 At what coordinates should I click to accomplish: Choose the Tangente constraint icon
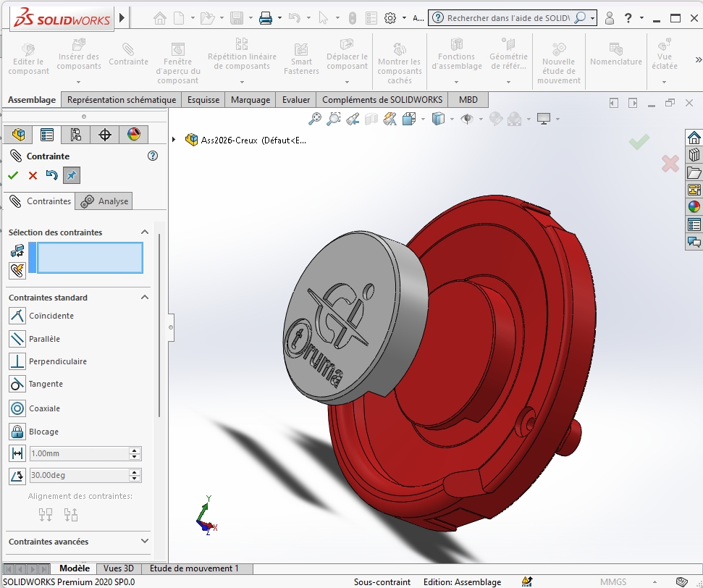(17, 384)
